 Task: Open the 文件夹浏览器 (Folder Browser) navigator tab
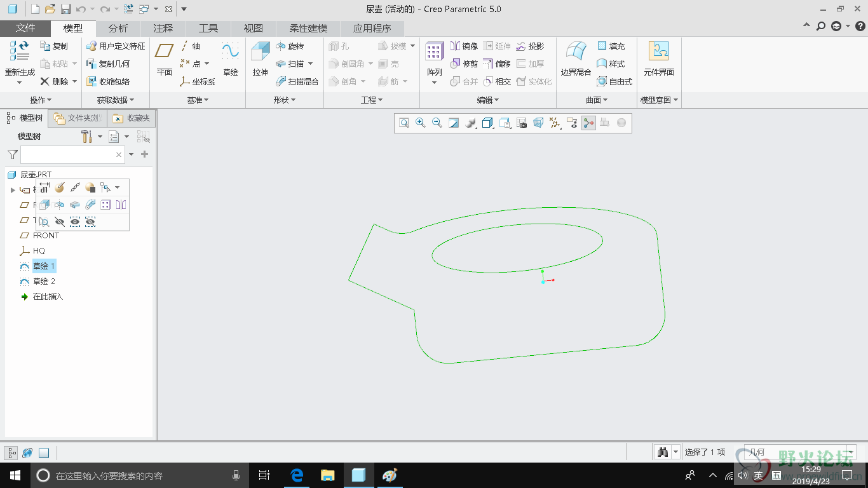(x=77, y=118)
